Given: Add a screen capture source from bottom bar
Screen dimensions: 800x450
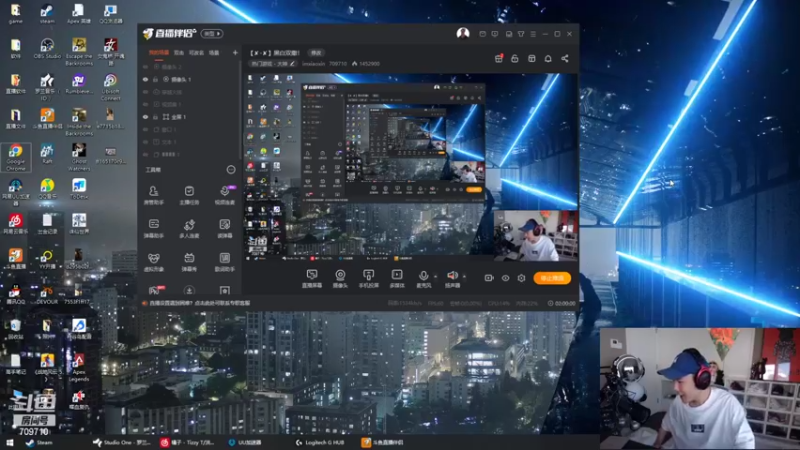Looking at the screenshot, I should pyautogui.click(x=312, y=279).
